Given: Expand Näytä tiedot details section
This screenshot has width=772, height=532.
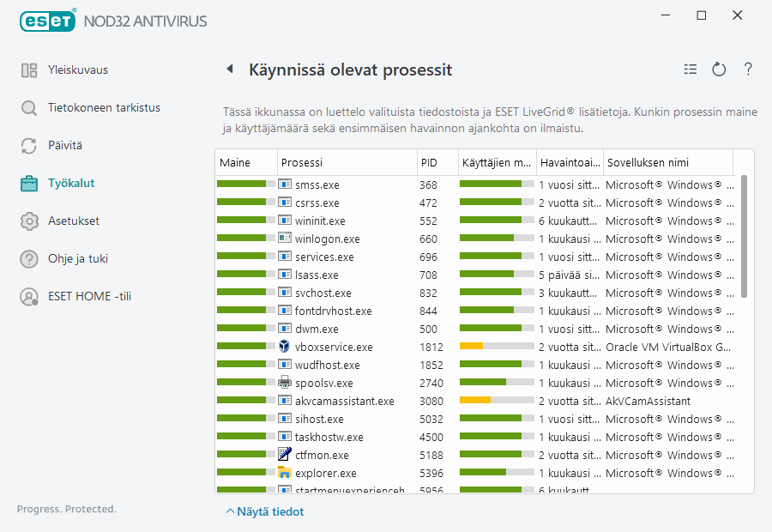Looking at the screenshot, I should tap(264, 511).
